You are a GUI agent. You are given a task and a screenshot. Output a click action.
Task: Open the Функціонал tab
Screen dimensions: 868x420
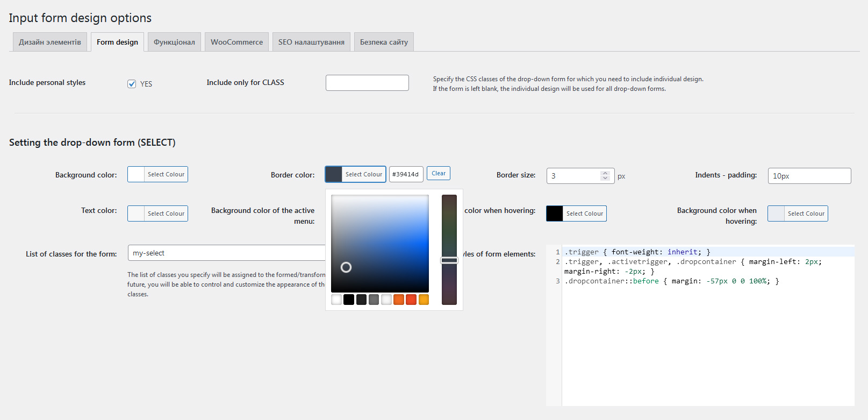[174, 42]
